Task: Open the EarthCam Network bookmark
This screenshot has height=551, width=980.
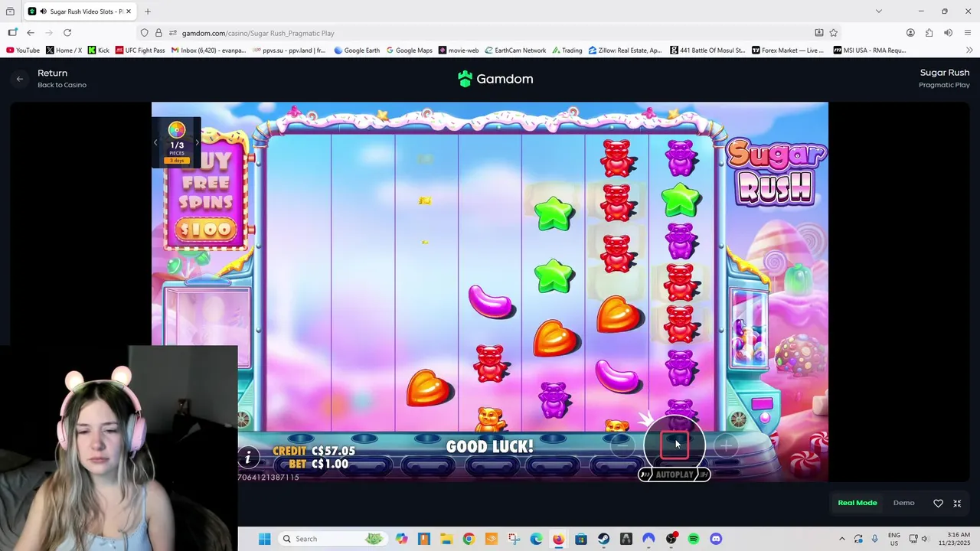Action: point(514,51)
